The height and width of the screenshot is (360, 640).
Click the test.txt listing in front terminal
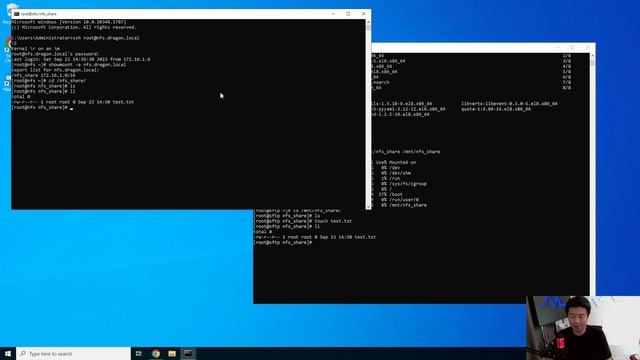(73, 102)
